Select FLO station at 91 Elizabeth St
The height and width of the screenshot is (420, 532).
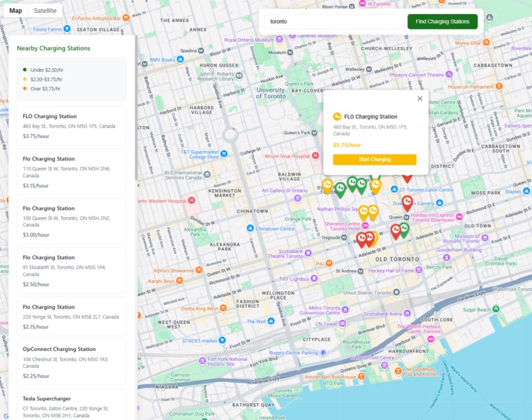(72, 270)
